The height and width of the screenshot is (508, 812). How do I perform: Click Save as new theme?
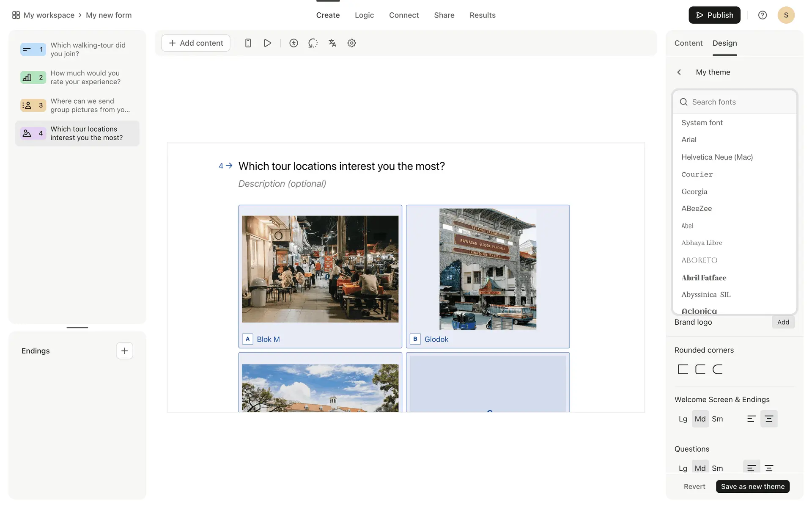coord(752,486)
